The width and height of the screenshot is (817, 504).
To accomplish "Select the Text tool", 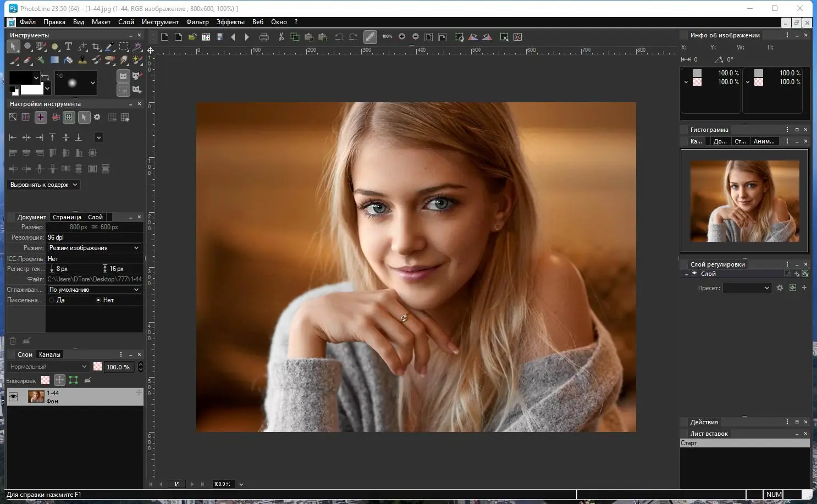I will coord(68,47).
